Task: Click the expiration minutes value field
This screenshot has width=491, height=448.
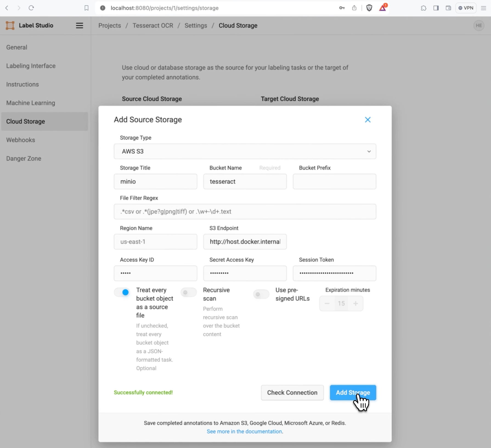Action: point(341,303)
